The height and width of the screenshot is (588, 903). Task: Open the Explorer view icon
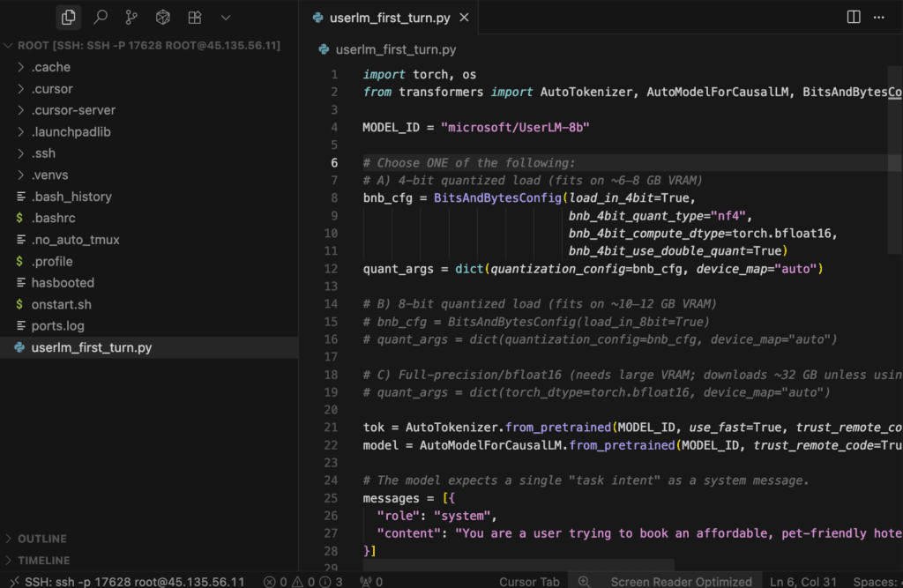68,17
